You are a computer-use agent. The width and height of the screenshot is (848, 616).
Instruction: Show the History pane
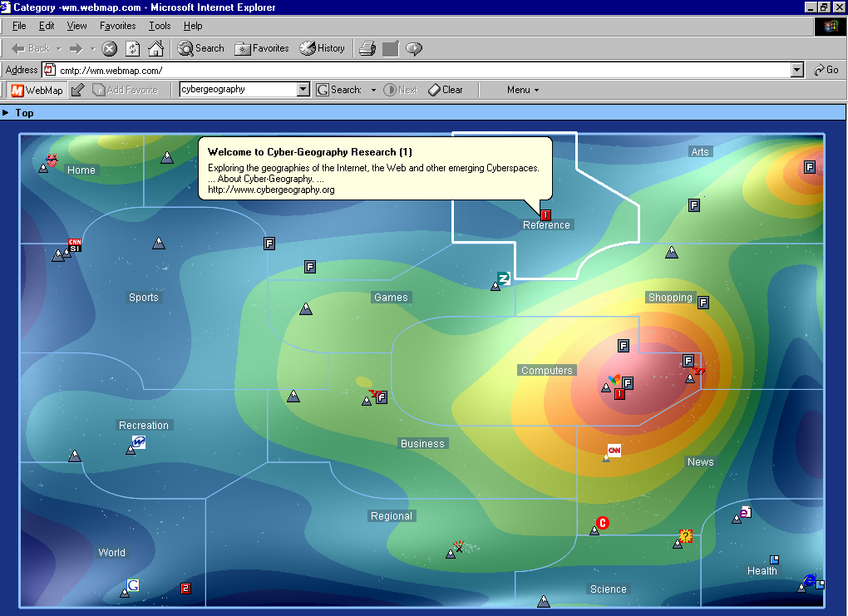point(323,49)
